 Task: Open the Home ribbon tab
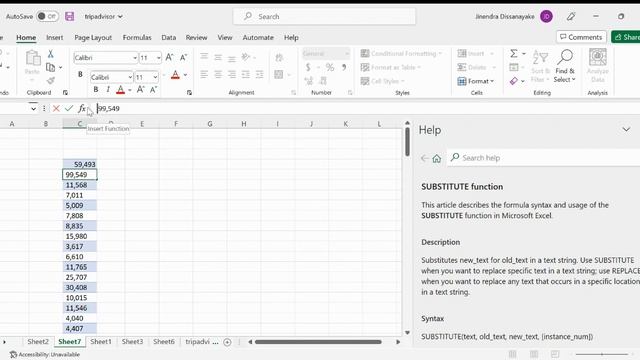tap(26, 38)
